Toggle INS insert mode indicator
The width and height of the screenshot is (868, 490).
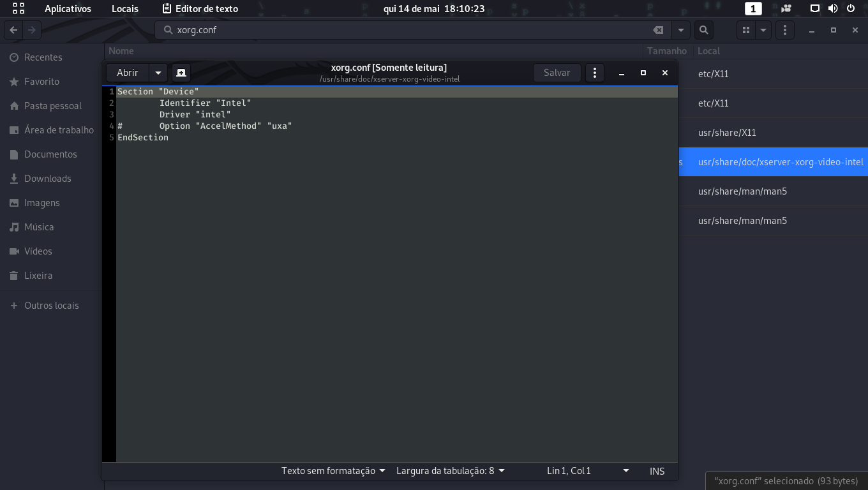coord(657,471)
